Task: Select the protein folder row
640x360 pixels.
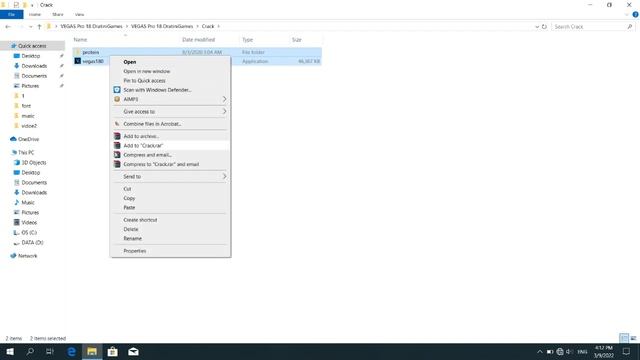Action: tap(197, 52)
